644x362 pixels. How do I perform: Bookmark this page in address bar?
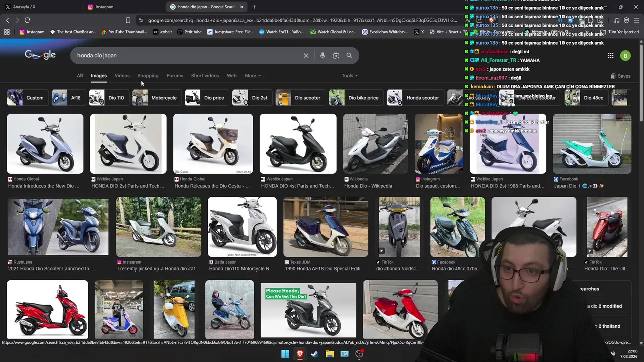tap(128, 20)
